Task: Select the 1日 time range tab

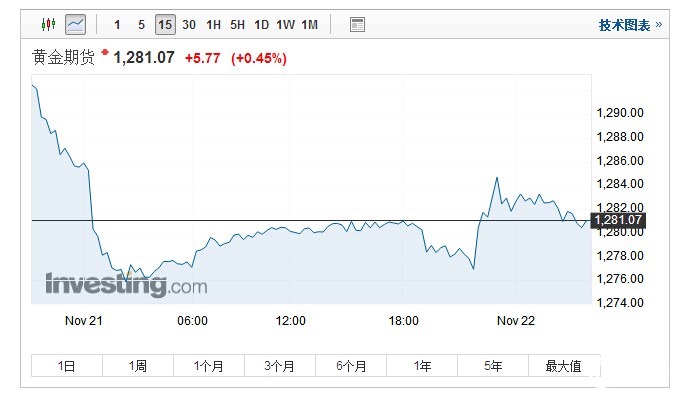Action: tap(66, 366)
